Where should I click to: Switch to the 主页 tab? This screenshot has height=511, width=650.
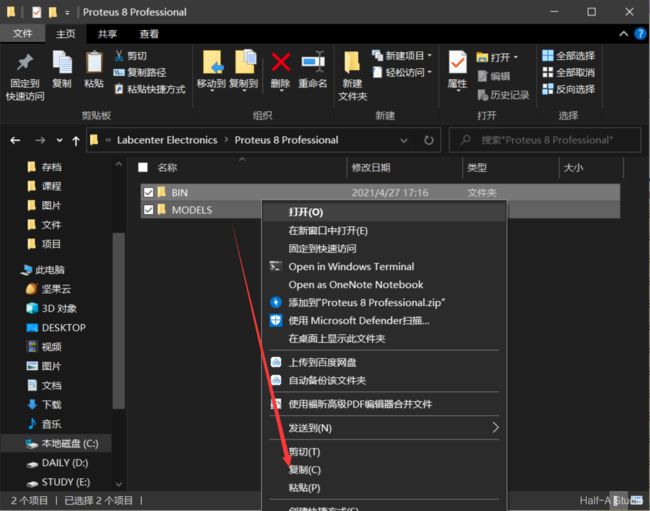pos(66,34)
